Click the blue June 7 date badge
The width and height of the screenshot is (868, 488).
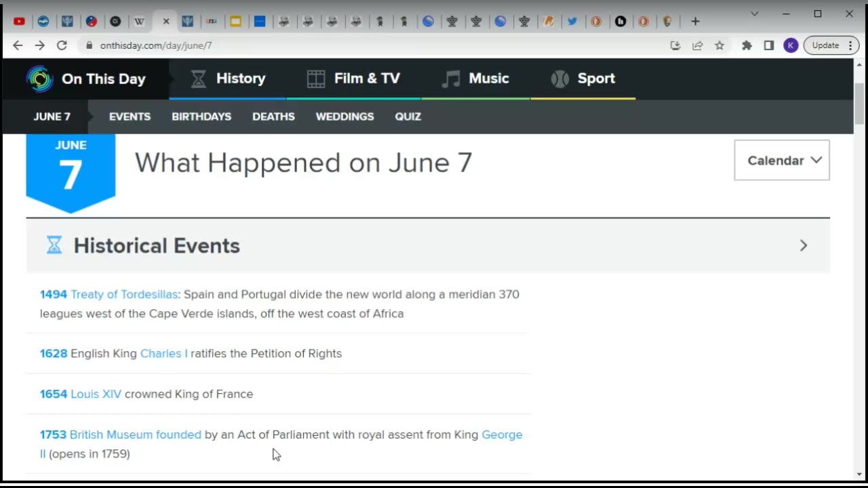pos(71,172)
